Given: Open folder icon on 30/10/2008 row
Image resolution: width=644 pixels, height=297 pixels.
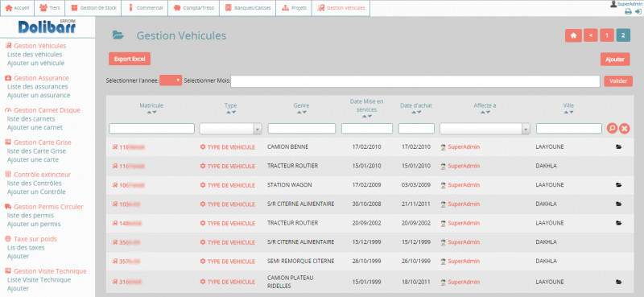Looking at the screenshot, I should pyautogui.click(x=618, y=204).
